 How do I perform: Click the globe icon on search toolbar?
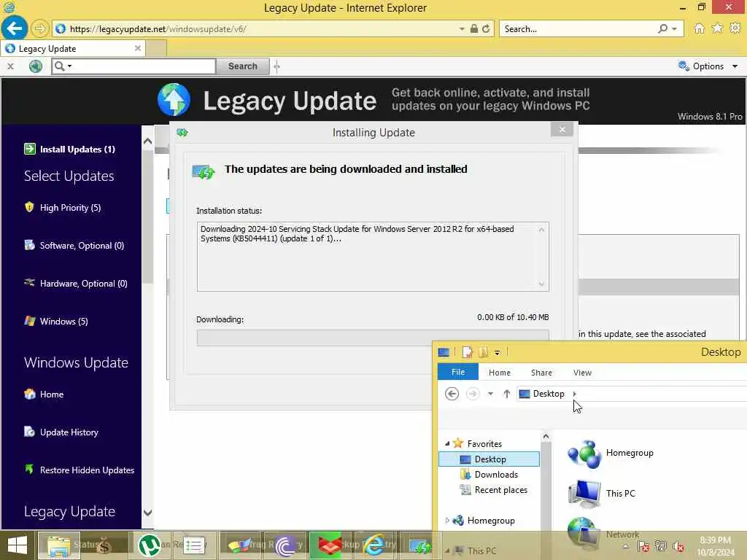[x=35, y=66]
